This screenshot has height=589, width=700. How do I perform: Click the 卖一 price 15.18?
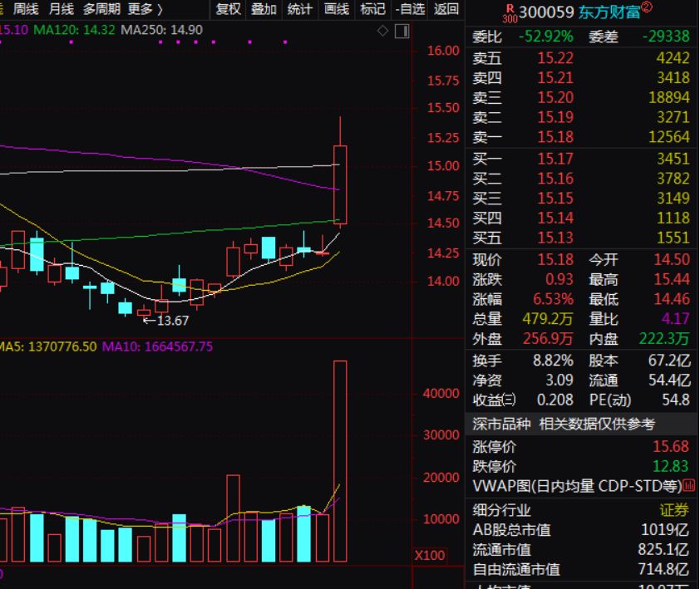[555, 136]
